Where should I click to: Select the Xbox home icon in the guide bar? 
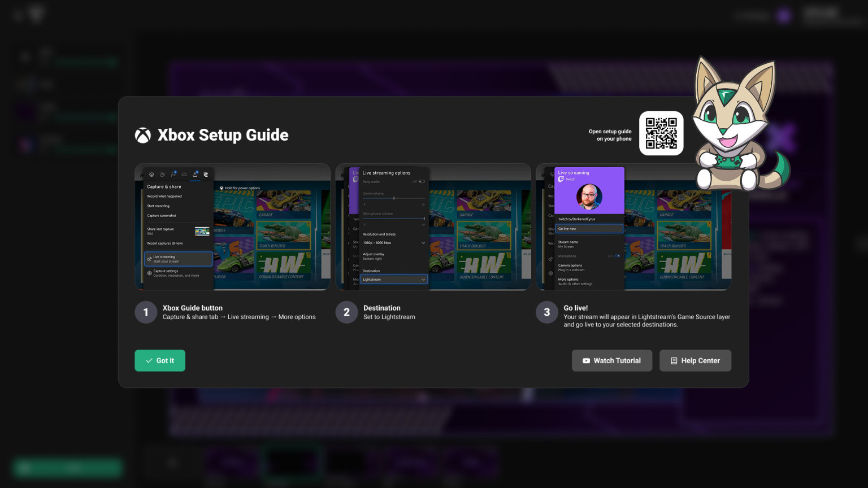coord(151,175)
